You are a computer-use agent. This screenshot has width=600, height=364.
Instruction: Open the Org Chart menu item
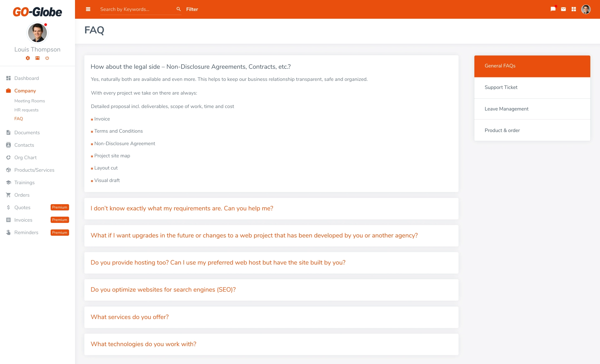coord(25,158)
